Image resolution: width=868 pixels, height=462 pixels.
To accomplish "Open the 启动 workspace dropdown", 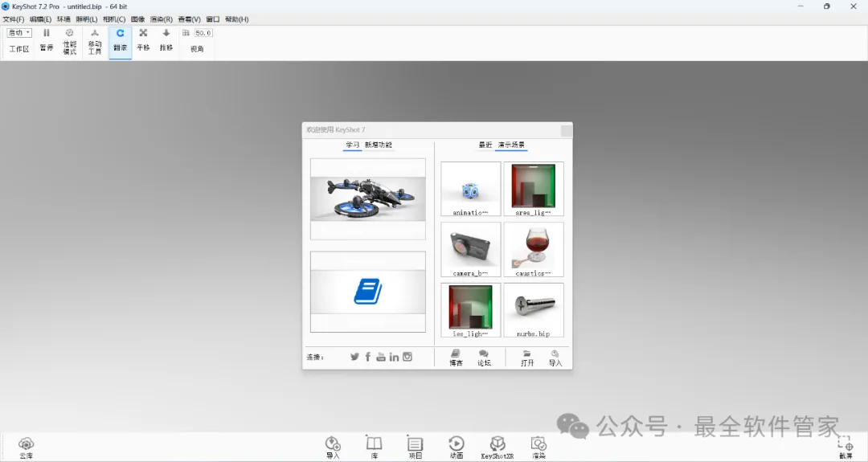I will [x=19, y=33].
